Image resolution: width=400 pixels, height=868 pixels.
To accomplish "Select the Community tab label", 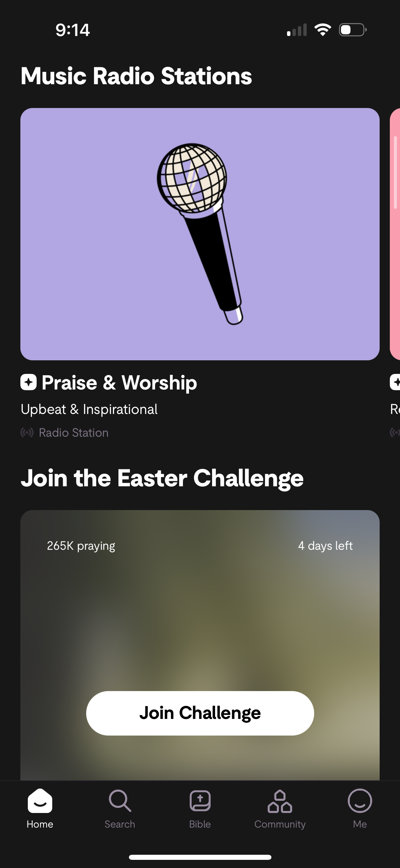I will click(280, 824).
